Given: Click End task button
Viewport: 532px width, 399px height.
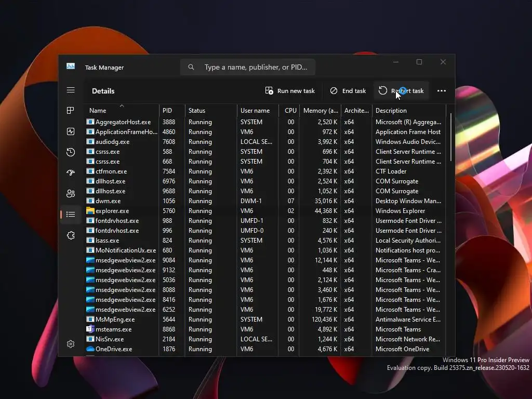Looking at the screenshot, I should [x=348, y=90].
